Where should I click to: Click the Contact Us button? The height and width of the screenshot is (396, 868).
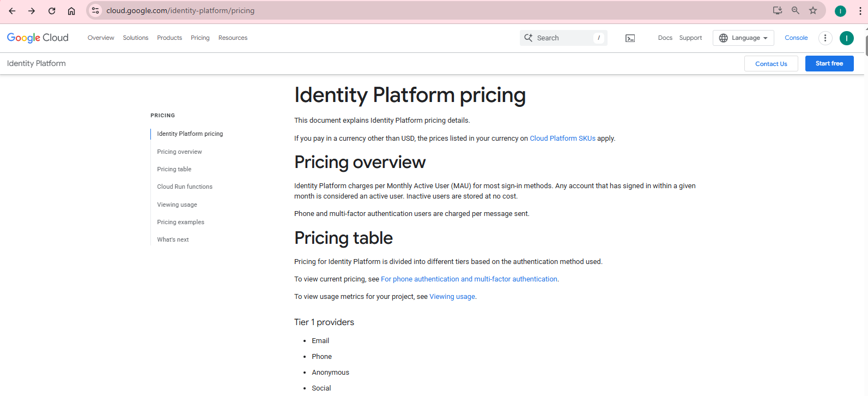pyautogui.click(x=771, y=64)
